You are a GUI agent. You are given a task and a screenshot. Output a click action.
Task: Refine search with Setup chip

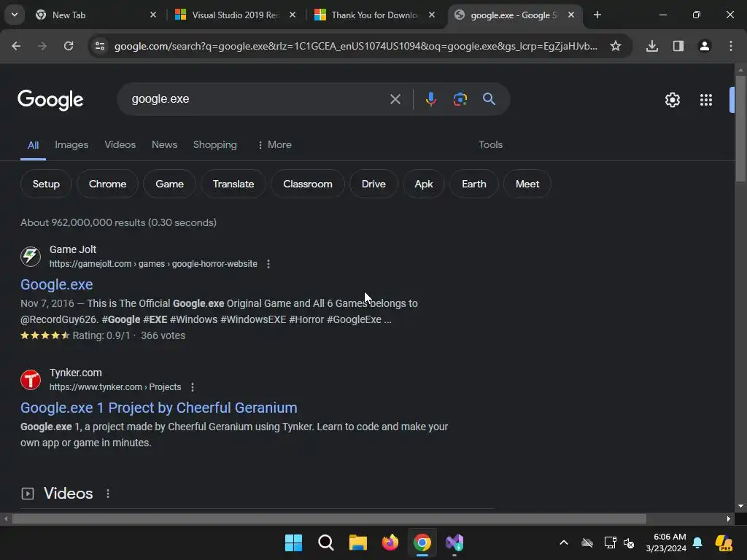tap(46, 184)
